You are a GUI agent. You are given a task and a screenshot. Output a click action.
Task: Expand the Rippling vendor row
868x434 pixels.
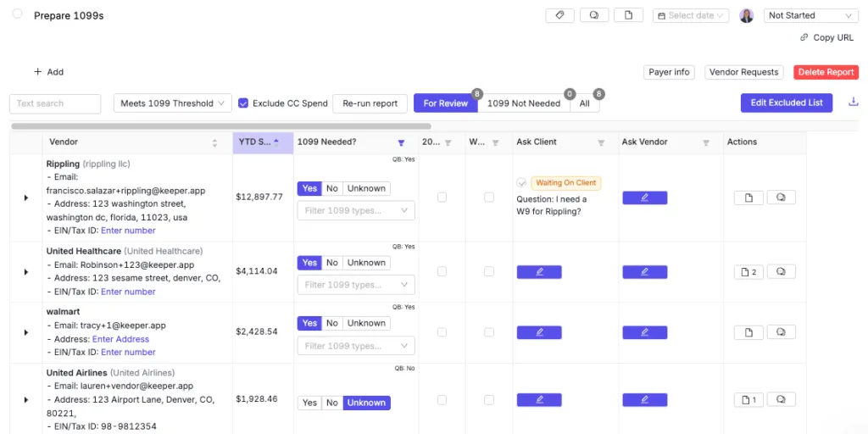pos(26,198)
